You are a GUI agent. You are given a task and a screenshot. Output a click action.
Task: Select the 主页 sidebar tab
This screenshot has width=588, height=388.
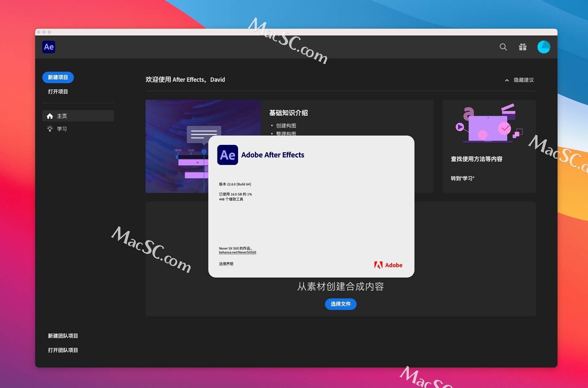click(x=78, y=116)
